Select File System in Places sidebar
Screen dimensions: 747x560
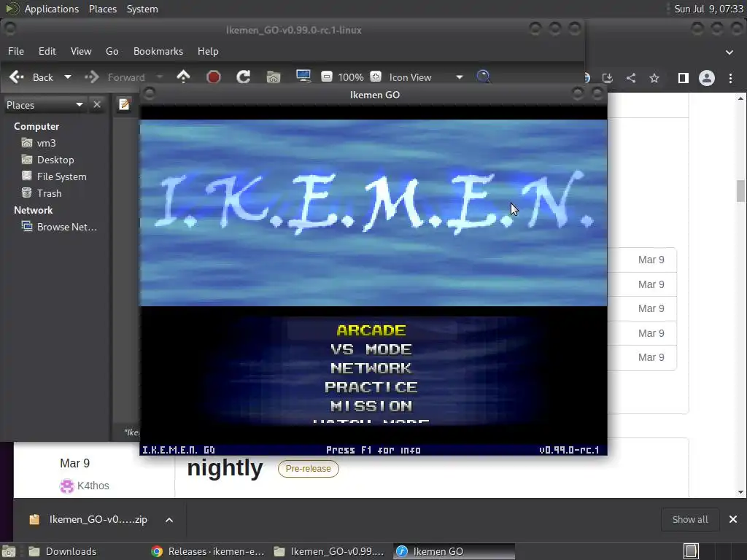point(54,176)
